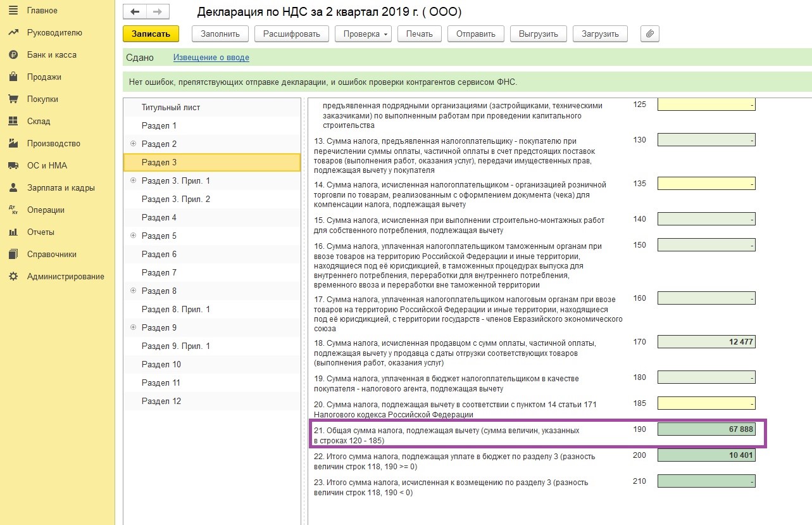
Task: Click the Руководителю chart icon
Action: coord(13,33)
